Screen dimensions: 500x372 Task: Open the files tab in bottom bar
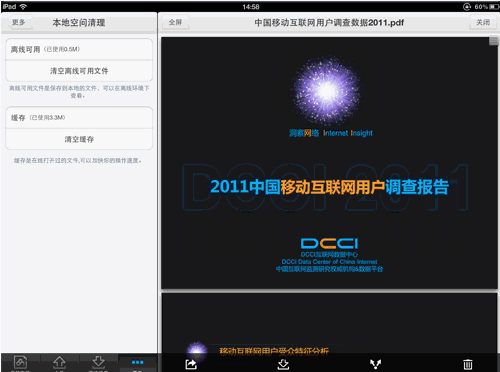[x=20, y=363]
